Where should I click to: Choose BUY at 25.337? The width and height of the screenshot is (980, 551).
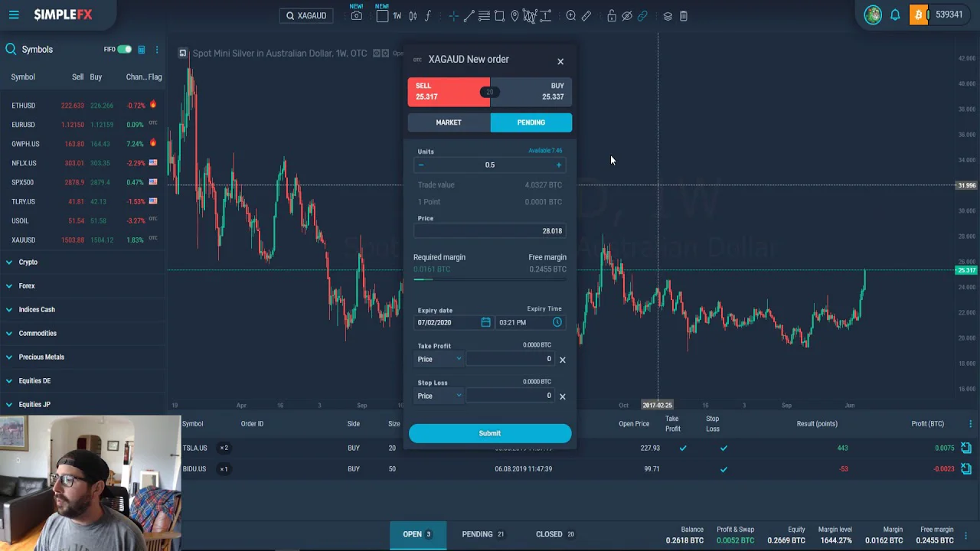click(x=531, y=91)
